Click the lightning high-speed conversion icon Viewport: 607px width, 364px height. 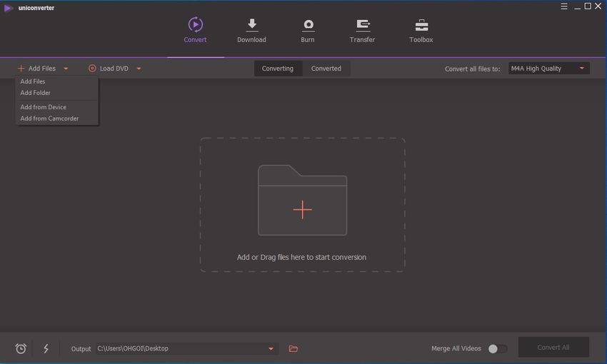[x=46, y=348]
